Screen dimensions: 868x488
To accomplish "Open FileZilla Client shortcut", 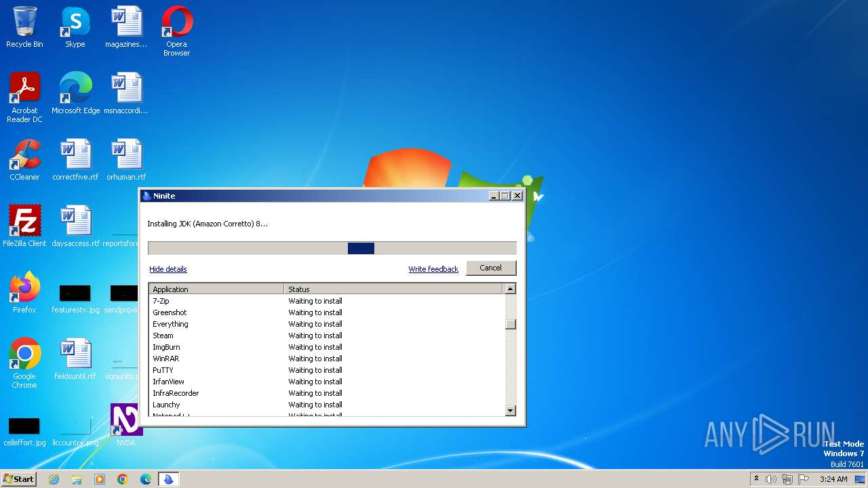I will [x=24, y=226].
